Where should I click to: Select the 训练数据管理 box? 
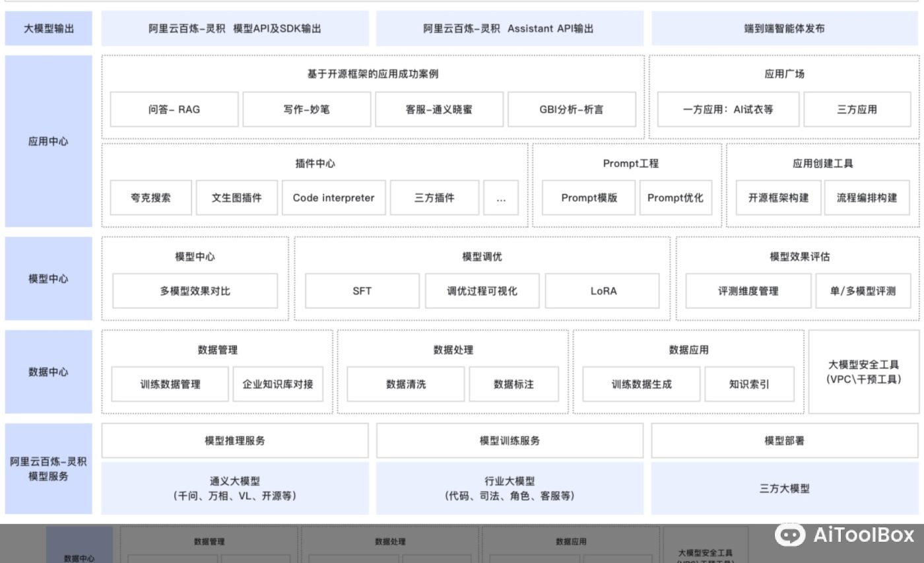pos(170,384)
